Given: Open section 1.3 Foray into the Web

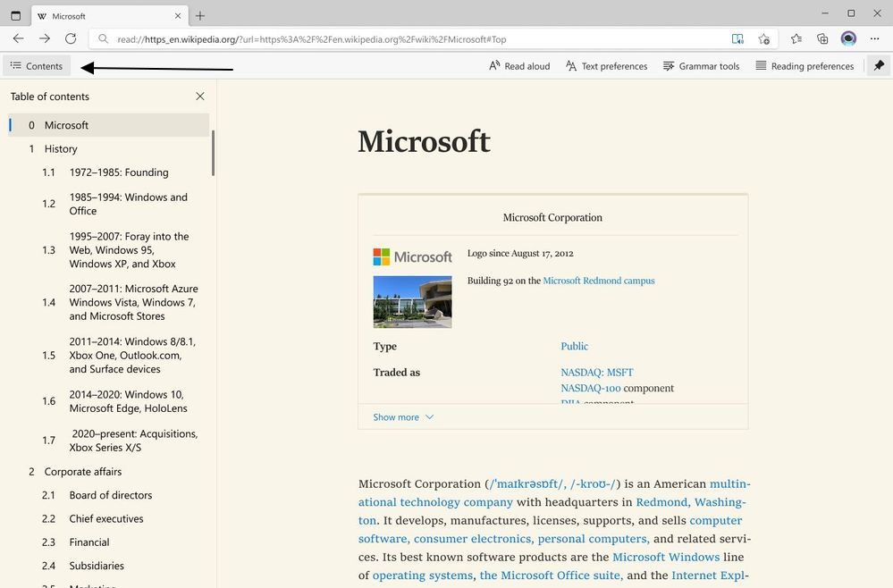Looking at the screenshot, I should [109, 250].
